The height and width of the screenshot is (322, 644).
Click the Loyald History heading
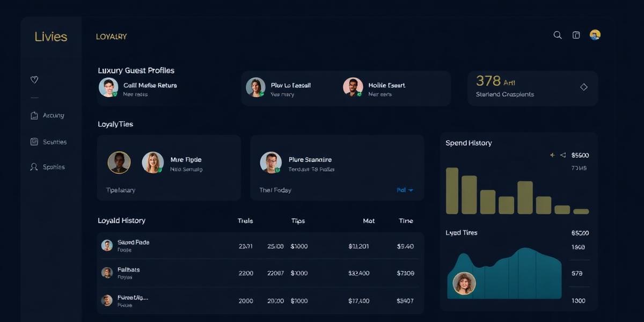(121, 221)
